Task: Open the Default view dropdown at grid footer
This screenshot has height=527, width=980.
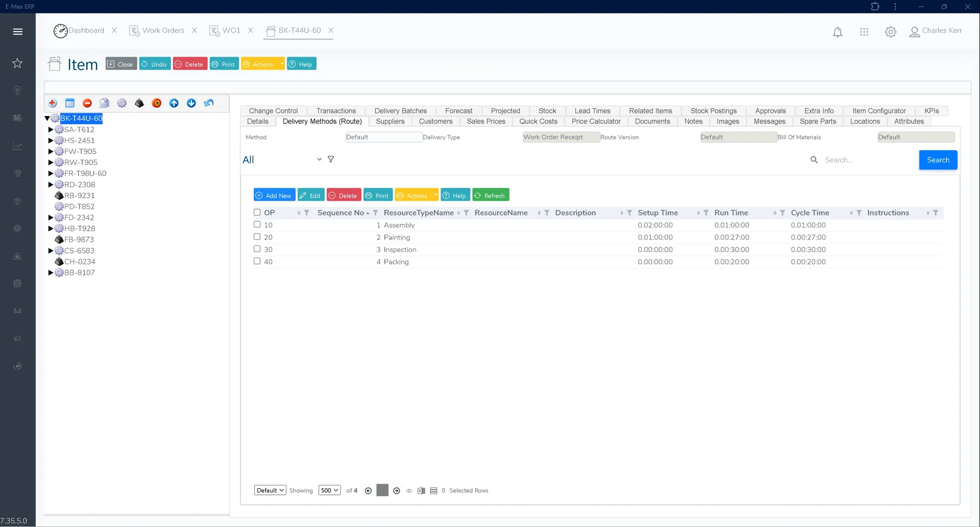Action: [x=270, y=491]
